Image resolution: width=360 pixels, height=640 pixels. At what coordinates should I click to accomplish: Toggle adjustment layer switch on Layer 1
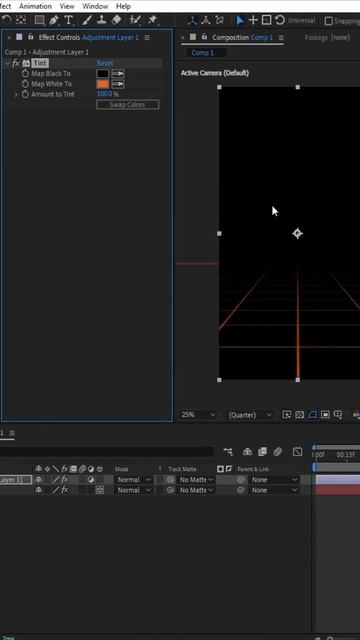tap(91, 480)
